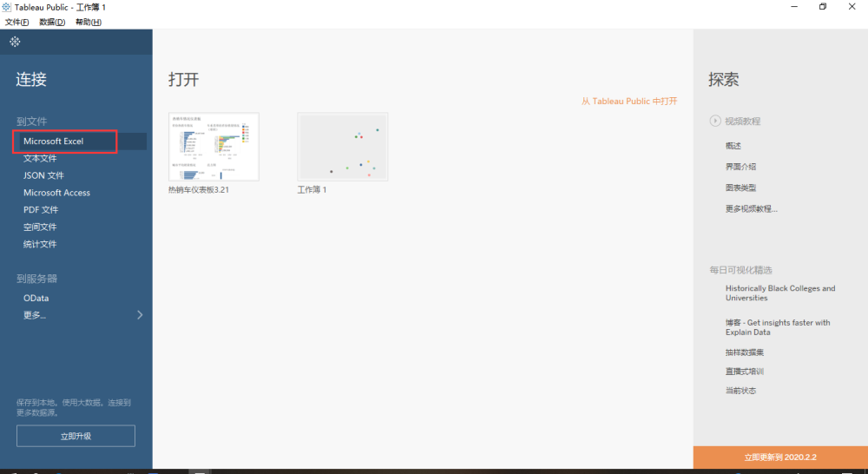Open Historically Black Colleges and Universities viz
The height and width of the screenshot is (474, 868).
click(780, 293)
